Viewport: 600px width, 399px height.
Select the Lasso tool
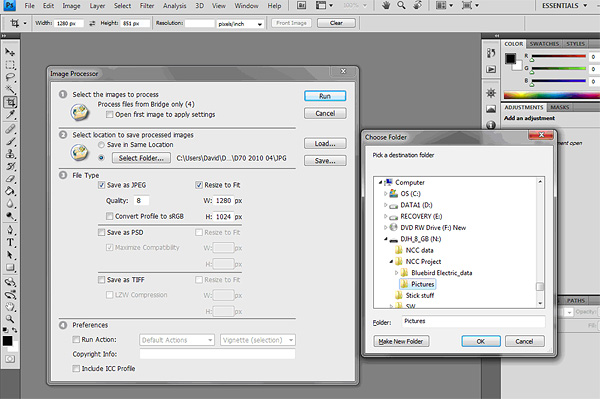point(10,77)
